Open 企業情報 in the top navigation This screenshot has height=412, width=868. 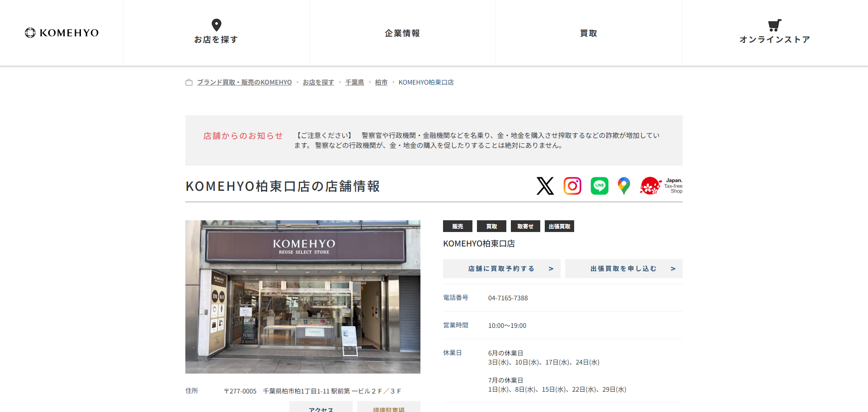pos(402,33)
